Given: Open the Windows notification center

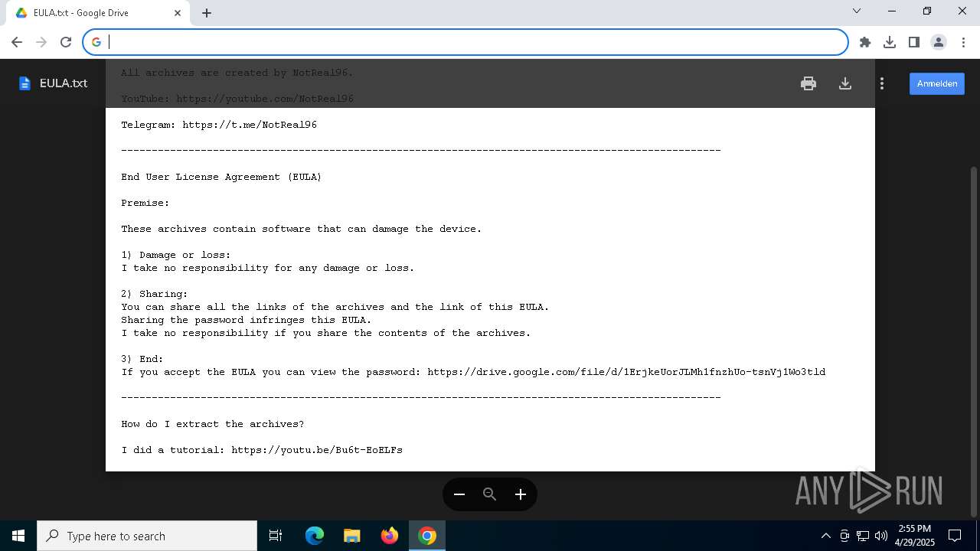Looking at the screenshot, I should [x=955, y=536].
